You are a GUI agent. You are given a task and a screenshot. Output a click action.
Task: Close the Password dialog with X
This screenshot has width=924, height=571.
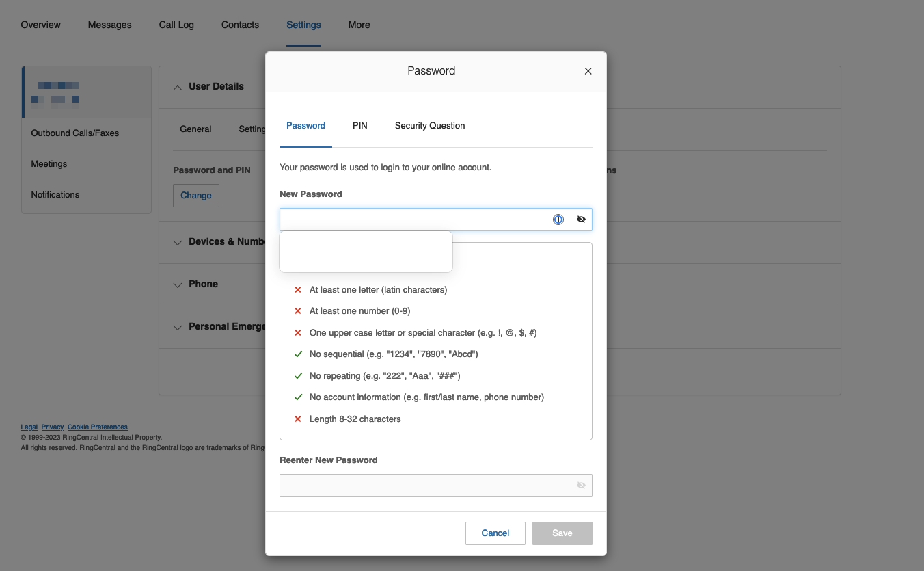coord(588,71)
